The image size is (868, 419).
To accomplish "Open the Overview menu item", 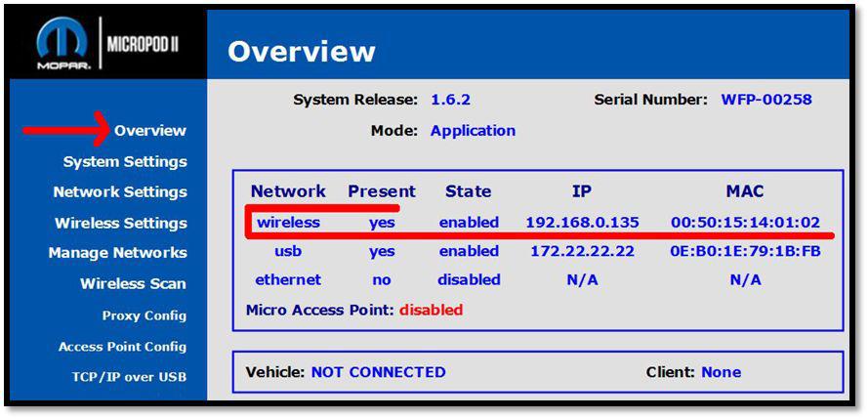I will 149,131.
